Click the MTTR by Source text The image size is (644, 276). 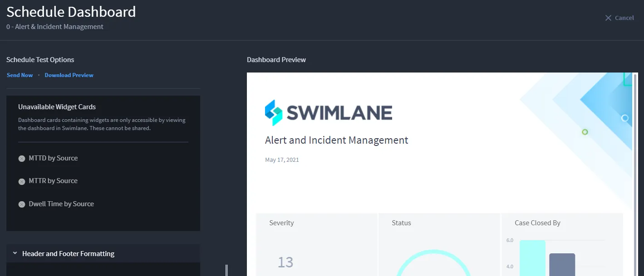(x=53, y=181)
